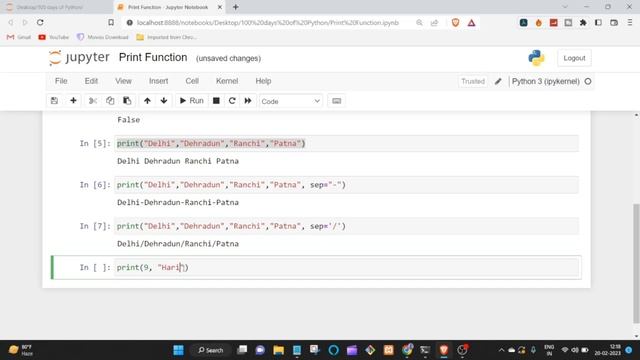Open the YouTube bookmark
The image size is (640, 360).
click(53, 37)
